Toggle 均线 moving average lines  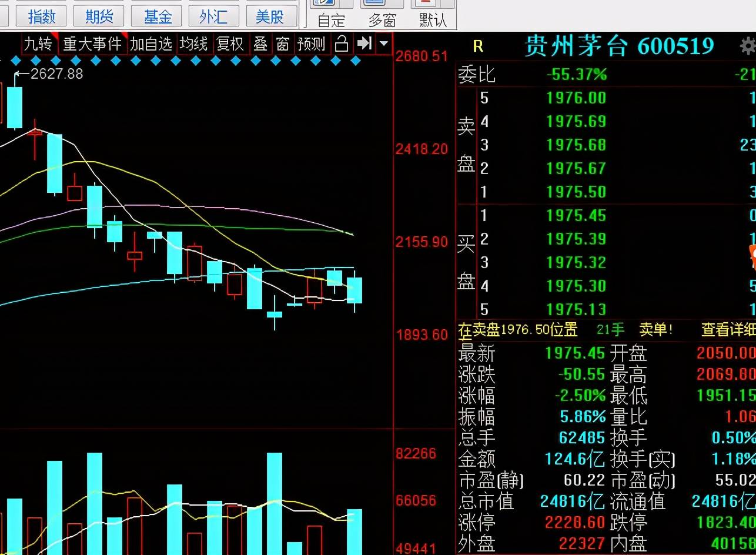[x=193, y=44]
